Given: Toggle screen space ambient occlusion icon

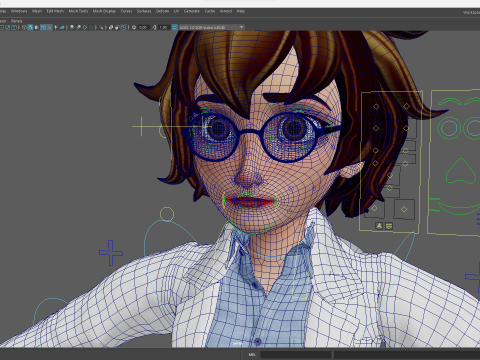Looking at the screenshot, I should click(x=72, y=27).
